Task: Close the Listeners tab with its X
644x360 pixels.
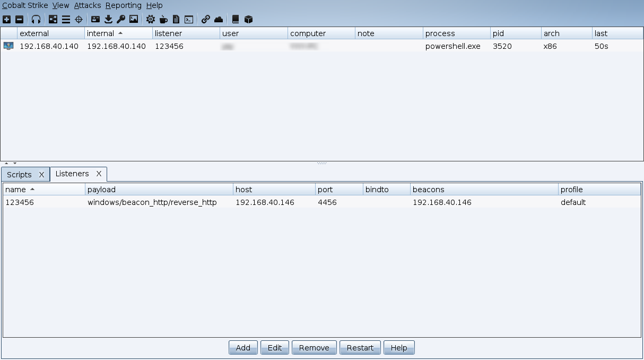Action: [99, 174]
